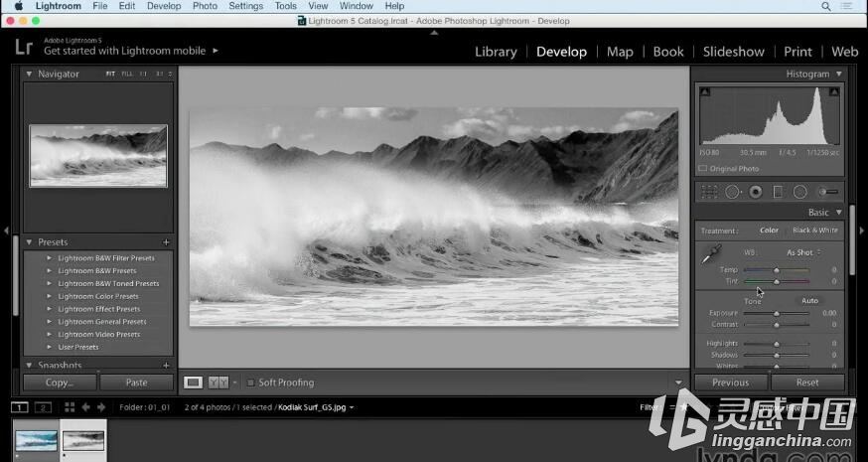Select the color surf thumbnail in filmstrip
The height and width of the screenshot is (462, 868).
coord(36,441)
